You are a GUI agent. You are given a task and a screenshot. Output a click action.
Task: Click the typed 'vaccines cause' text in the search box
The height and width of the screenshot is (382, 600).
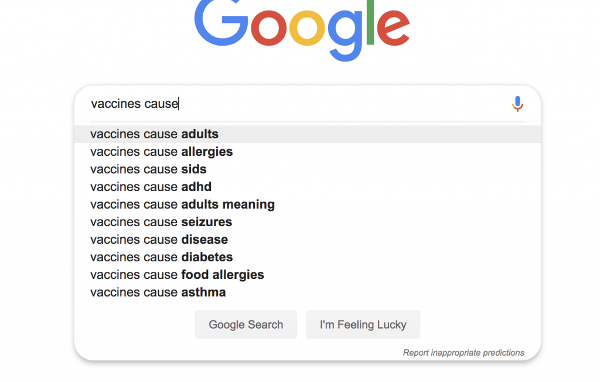[135, 104]
